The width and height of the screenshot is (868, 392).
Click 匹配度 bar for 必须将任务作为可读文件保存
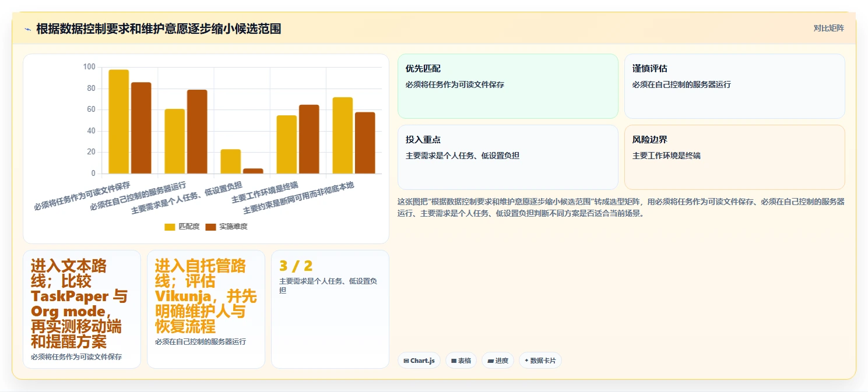tap(119, 122)
